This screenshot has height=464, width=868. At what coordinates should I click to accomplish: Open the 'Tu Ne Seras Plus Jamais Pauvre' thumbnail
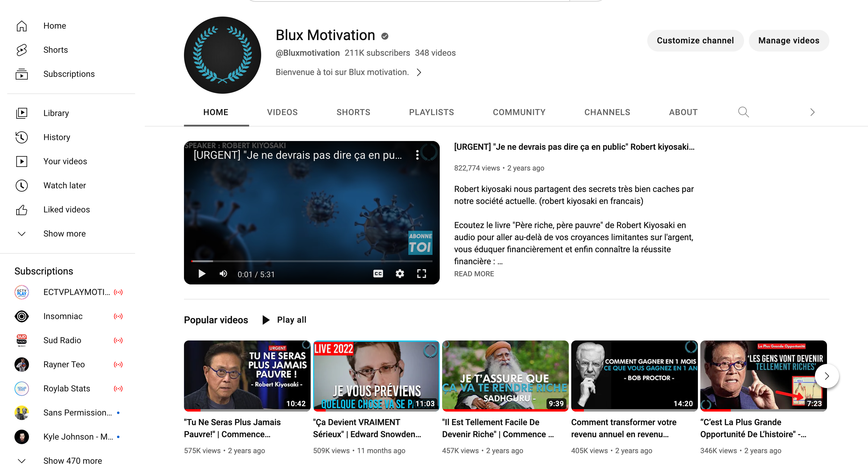(247, 376)
